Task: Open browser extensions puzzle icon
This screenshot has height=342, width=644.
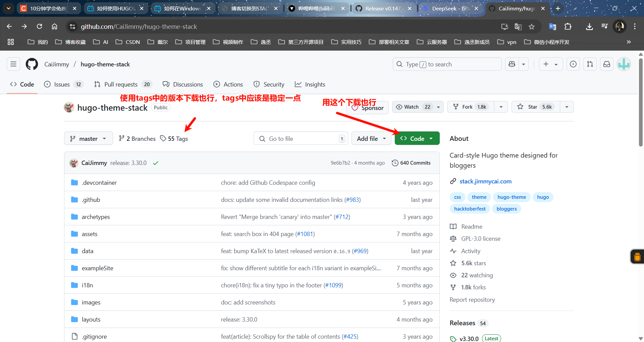Action: click(x=568, y=26)
